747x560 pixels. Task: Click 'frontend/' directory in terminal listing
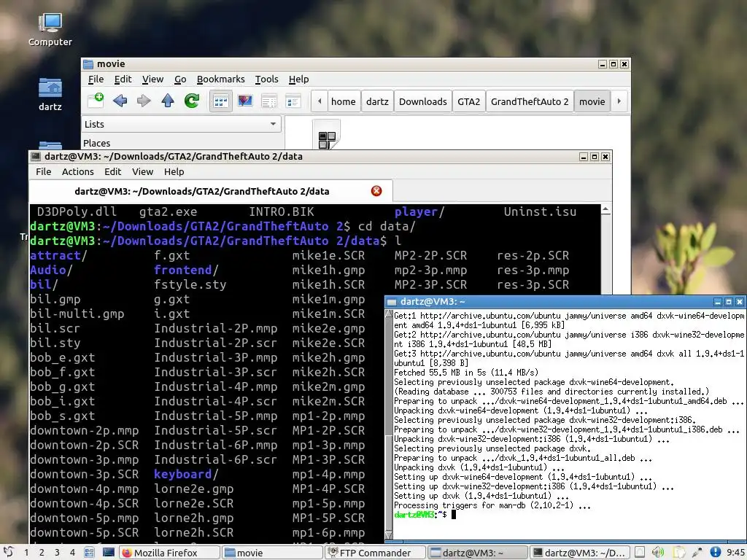pos(186,270)
